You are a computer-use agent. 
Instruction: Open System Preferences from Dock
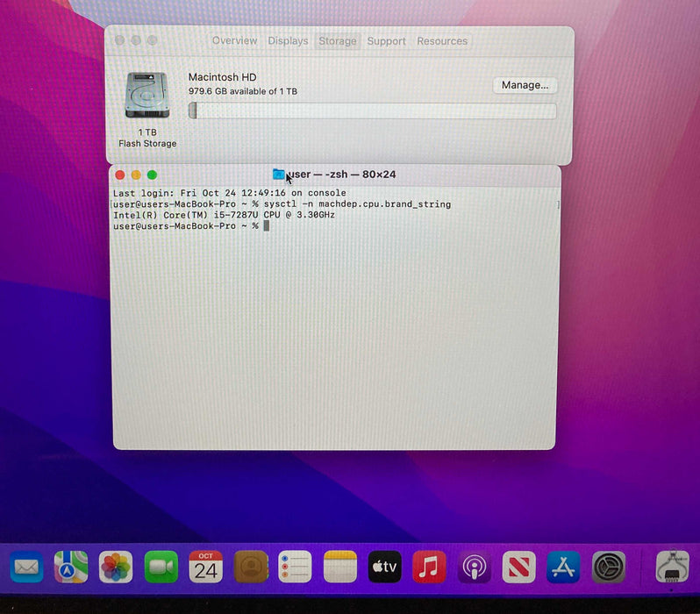pyautogui.click(x=609, y=568)
